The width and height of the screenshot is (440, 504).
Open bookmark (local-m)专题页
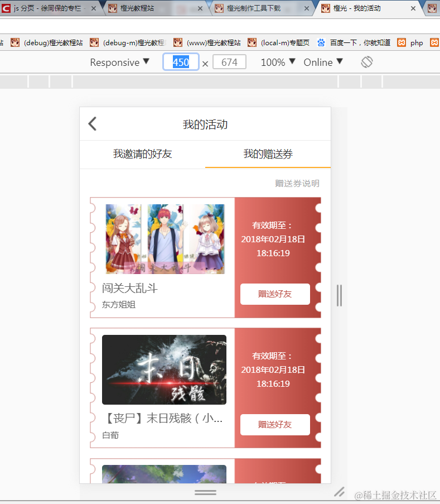pos(278,42)
